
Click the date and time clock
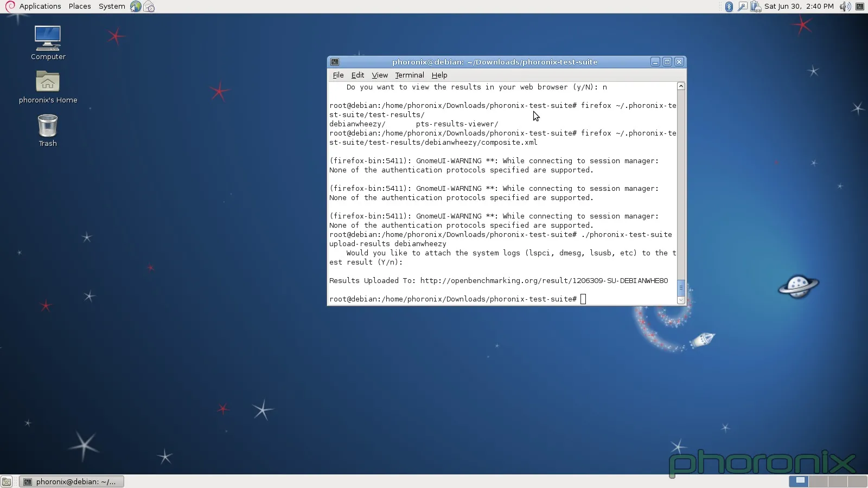coord(799,7)
